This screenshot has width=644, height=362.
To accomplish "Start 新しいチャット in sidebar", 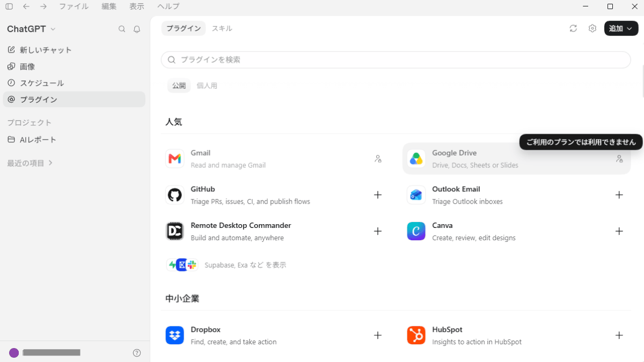I will [74, 50].
